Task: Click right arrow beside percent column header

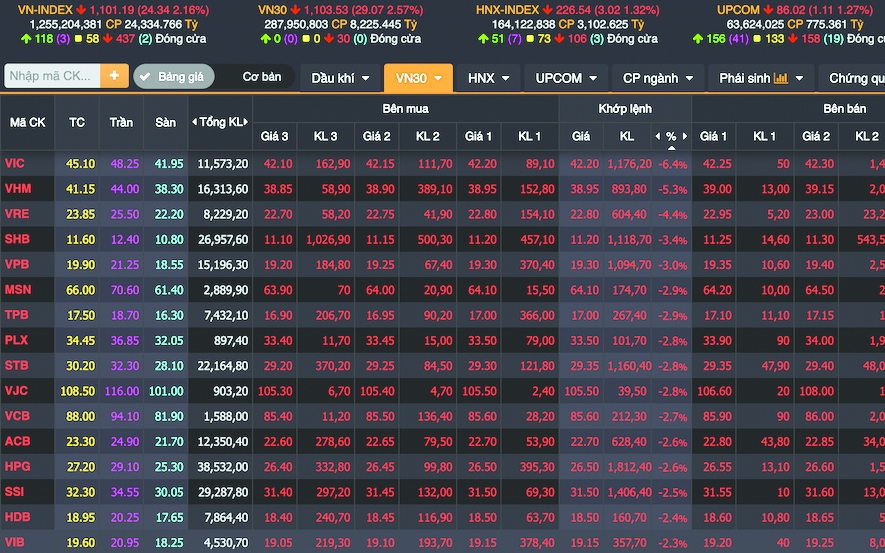Action: coord(684,136)
